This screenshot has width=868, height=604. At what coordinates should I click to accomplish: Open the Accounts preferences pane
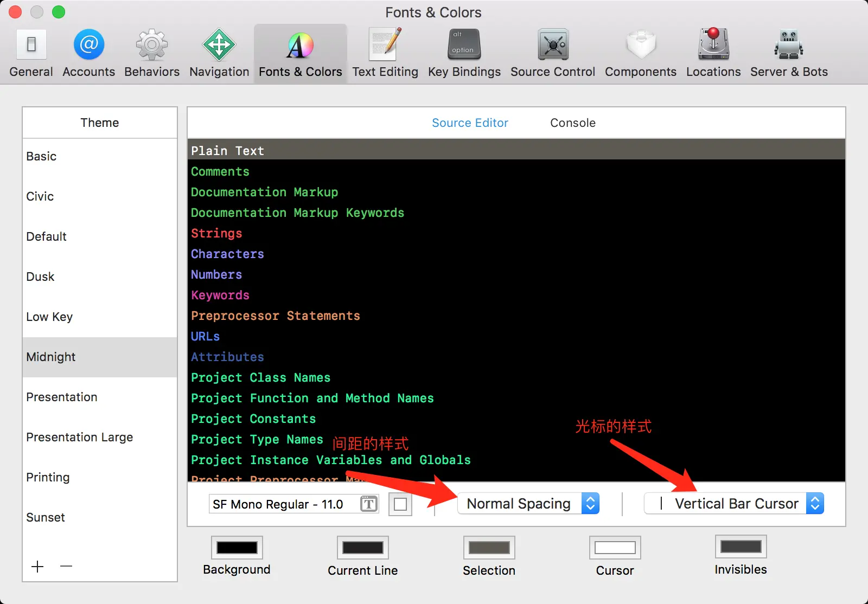coord(88,54)
